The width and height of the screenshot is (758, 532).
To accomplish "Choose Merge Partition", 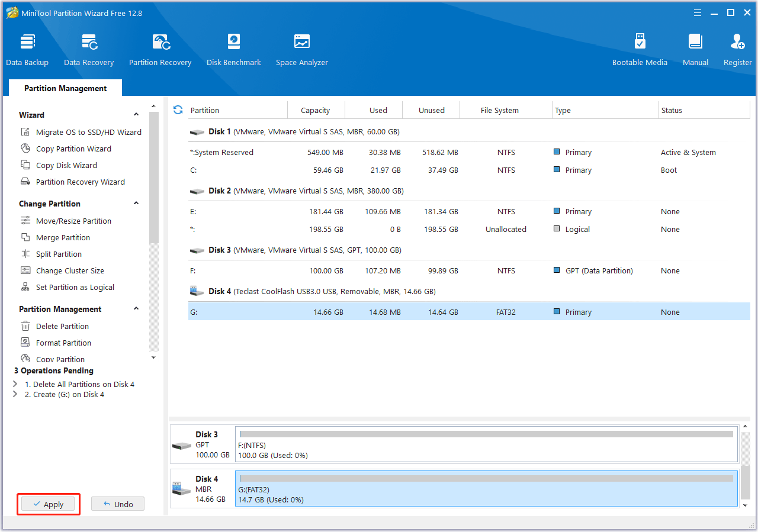I will click(56, 237).
